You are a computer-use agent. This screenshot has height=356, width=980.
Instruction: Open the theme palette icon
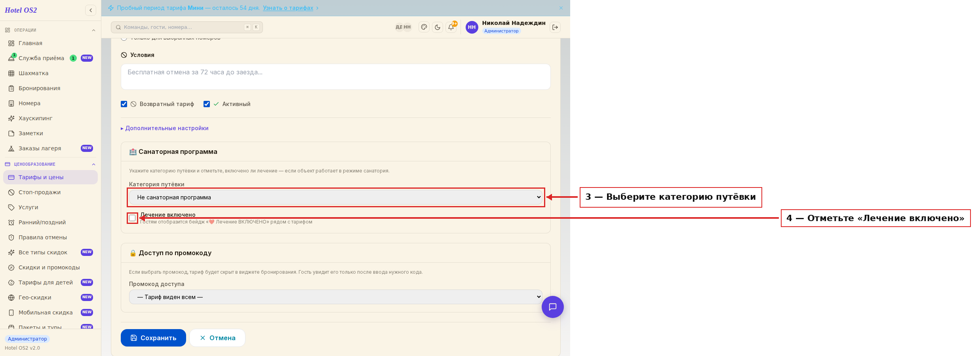point(424,27)
